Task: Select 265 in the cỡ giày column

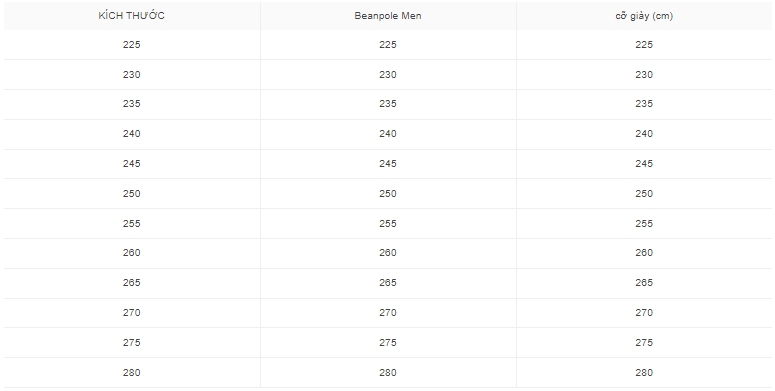Action: click(644, 283)
